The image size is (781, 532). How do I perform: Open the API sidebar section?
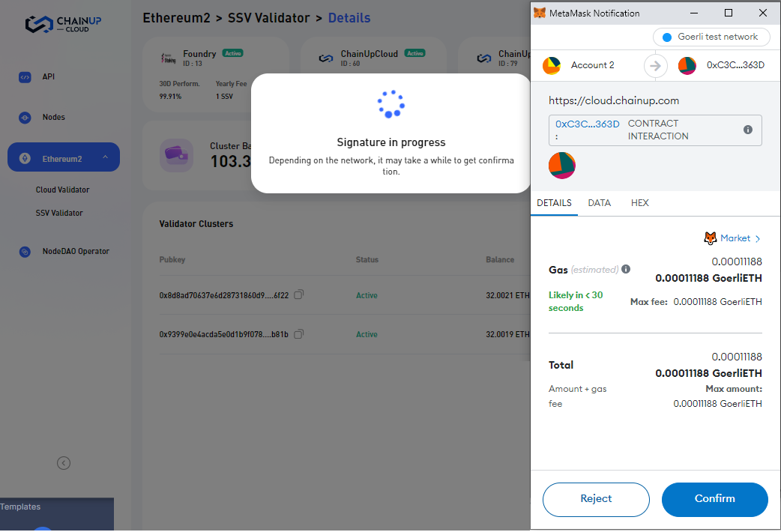point(48,76)
